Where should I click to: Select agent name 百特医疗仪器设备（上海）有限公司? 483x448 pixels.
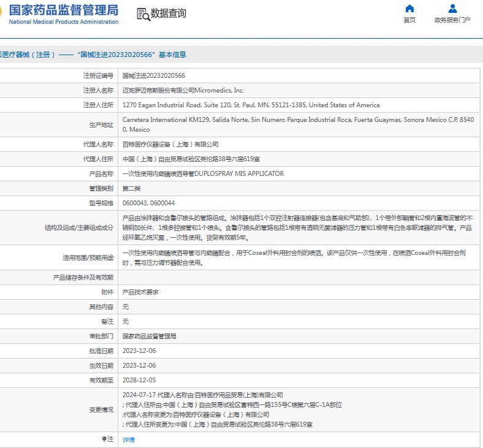170,145
